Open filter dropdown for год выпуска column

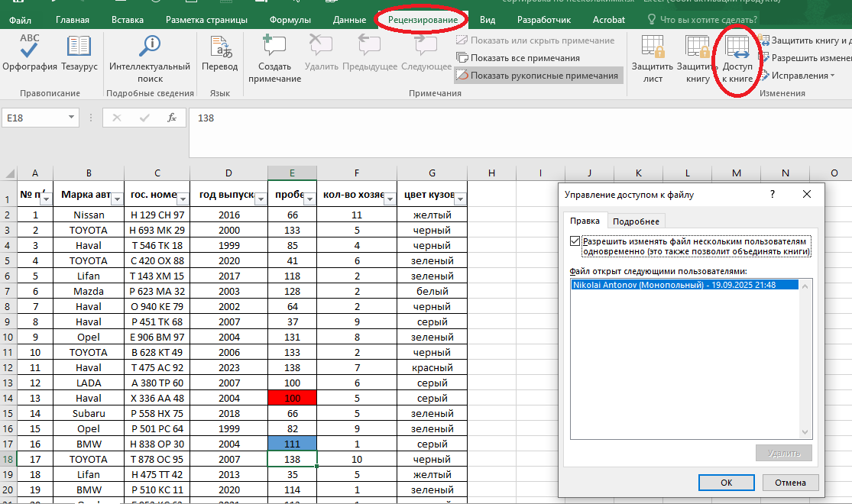[x=261, y=199]
